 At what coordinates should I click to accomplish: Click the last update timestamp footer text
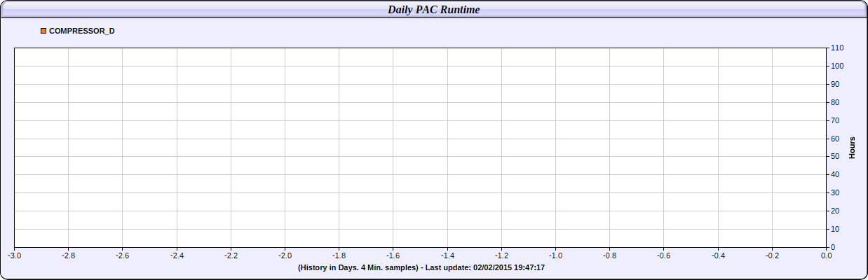421,267
